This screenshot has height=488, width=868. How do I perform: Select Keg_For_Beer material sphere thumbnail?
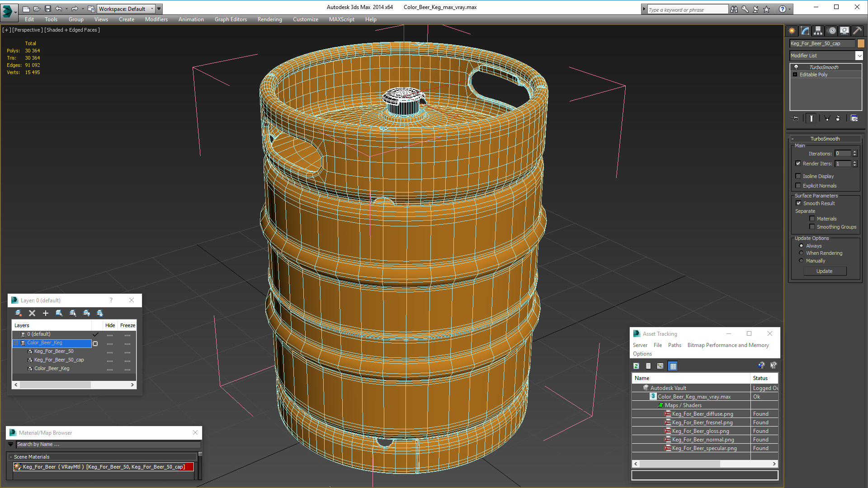pos(18,467)
